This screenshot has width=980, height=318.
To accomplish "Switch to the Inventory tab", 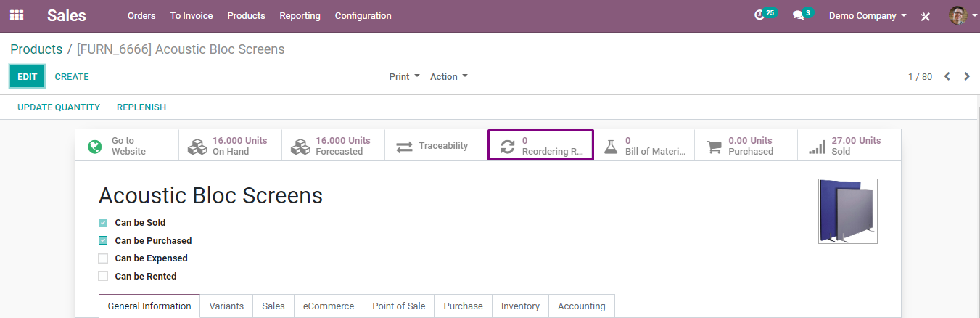I will click(x=520, y=306).
